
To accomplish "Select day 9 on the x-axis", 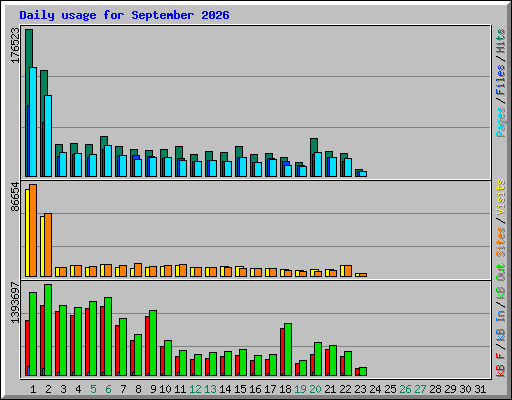I will pyautogui.click(x=153, y=389).
